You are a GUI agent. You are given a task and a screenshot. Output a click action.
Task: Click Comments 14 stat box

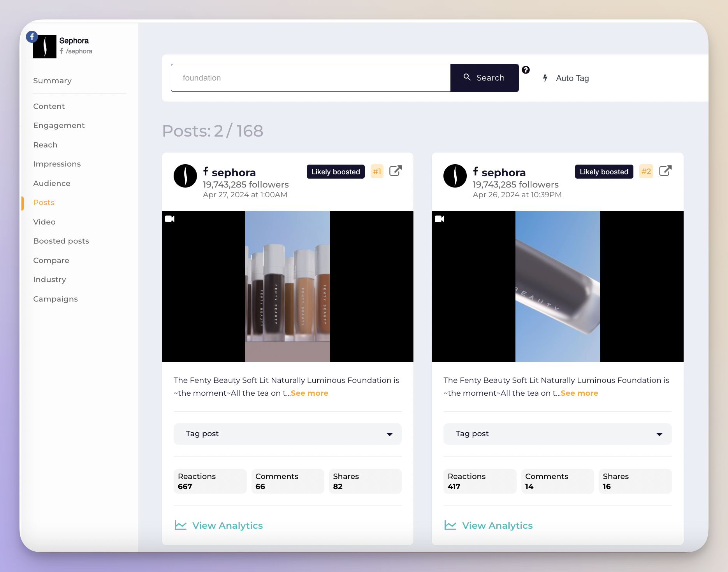click(557, 481)
